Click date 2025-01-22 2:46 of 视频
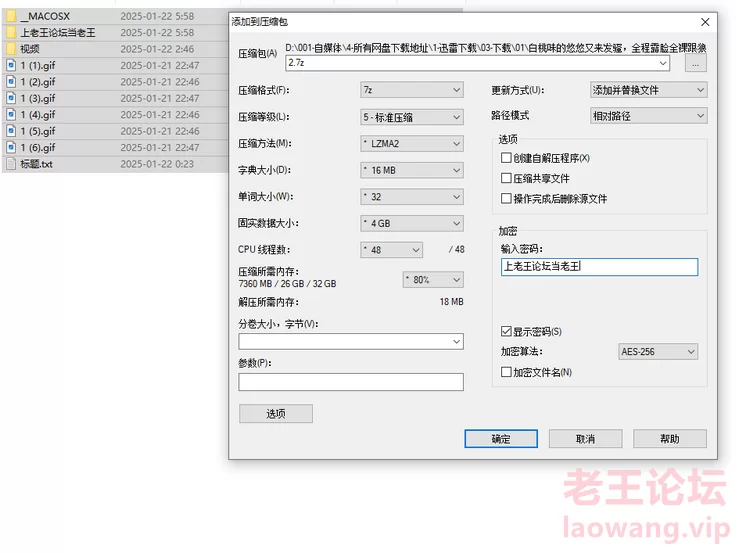 click(157, 49)
